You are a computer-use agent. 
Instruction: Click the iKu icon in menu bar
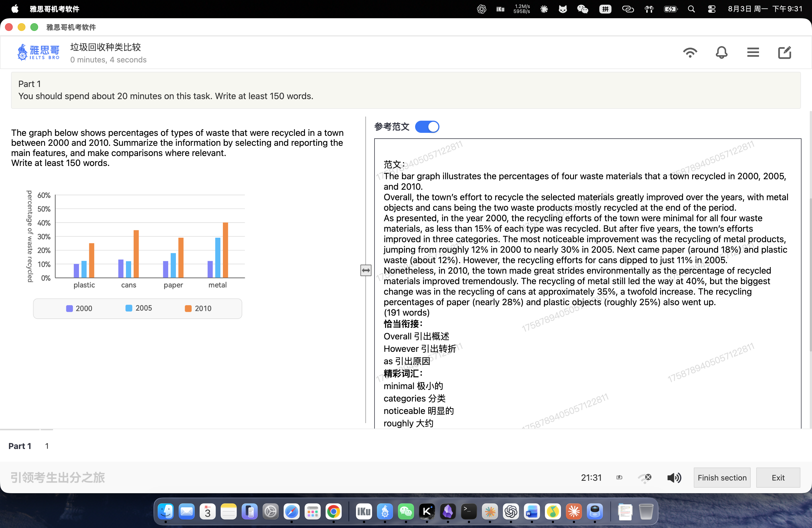(500, 9)
